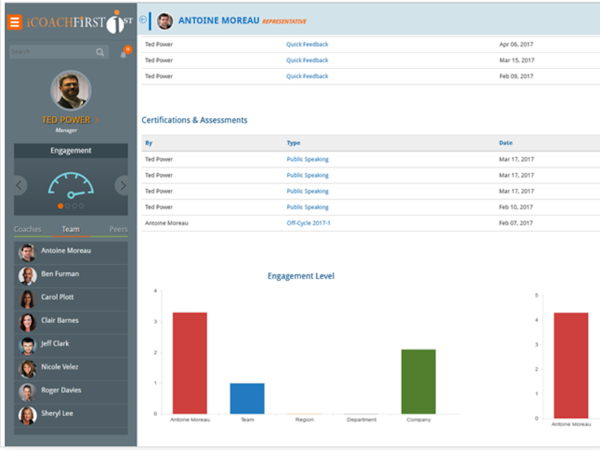Open the notifications bell
This screenshot has width=600, height=450.
123,55
